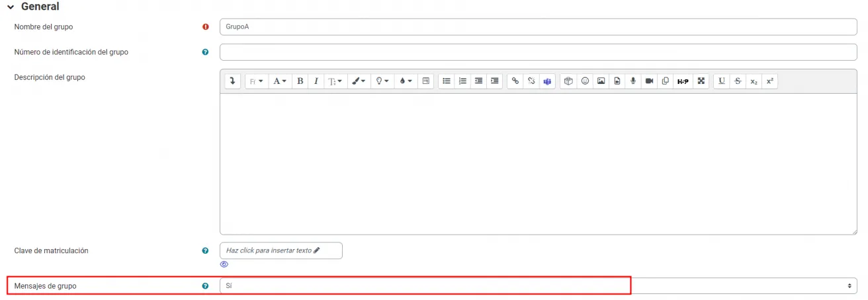This screenshot has height=300, width=868.
Task: Toggle underline formatting in editor
Action: tap(722, 81)
